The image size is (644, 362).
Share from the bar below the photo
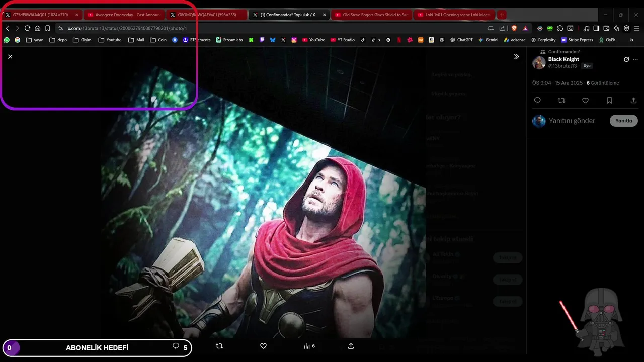point(351,346)
